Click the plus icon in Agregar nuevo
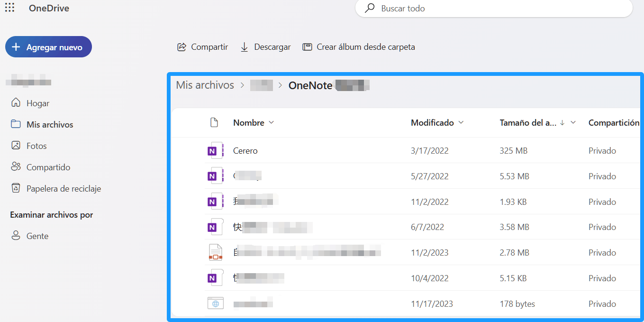644x322 pixels. coord(16,47)
